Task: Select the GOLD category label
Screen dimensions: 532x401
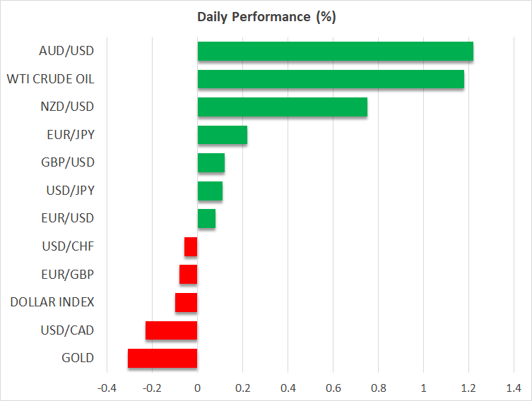Action: tap(78, 358)
